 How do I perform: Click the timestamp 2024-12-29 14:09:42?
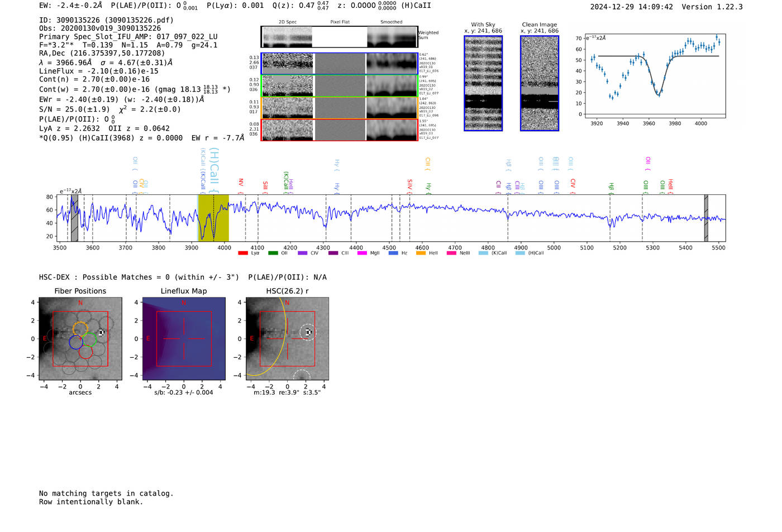632,7
